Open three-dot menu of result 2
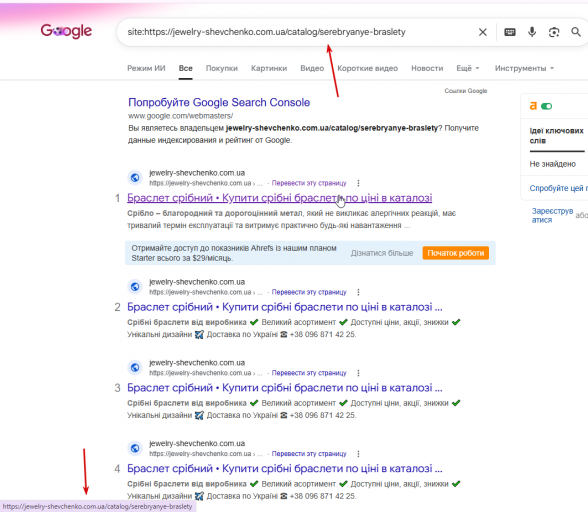The image size is (588, 512). click(x=358, y=292)
